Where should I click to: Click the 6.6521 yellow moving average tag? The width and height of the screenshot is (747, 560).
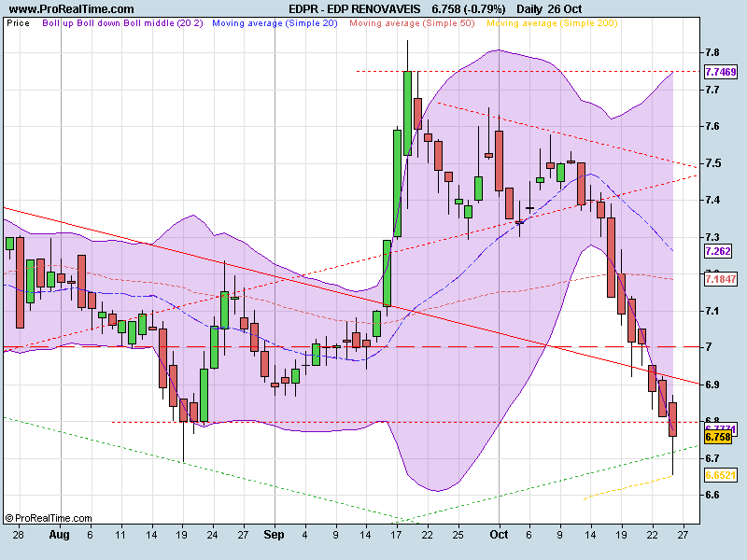(x=719, y=475)
